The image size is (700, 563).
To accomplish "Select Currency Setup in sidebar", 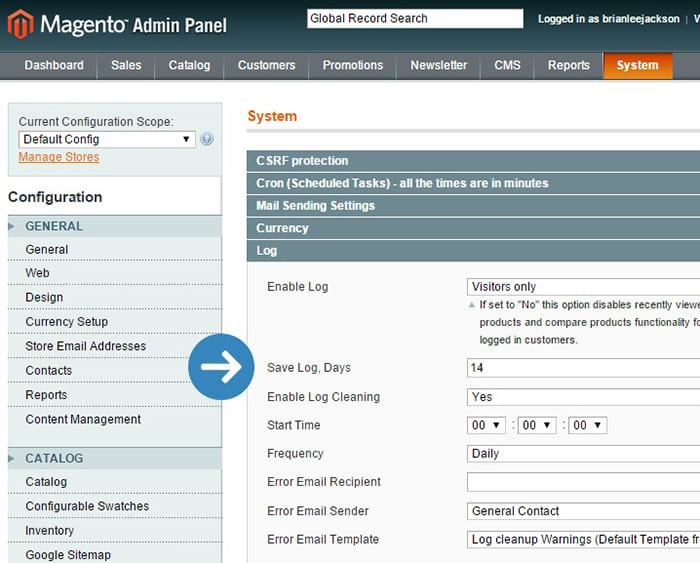I will pyautogui.click(x=115, y=322).
